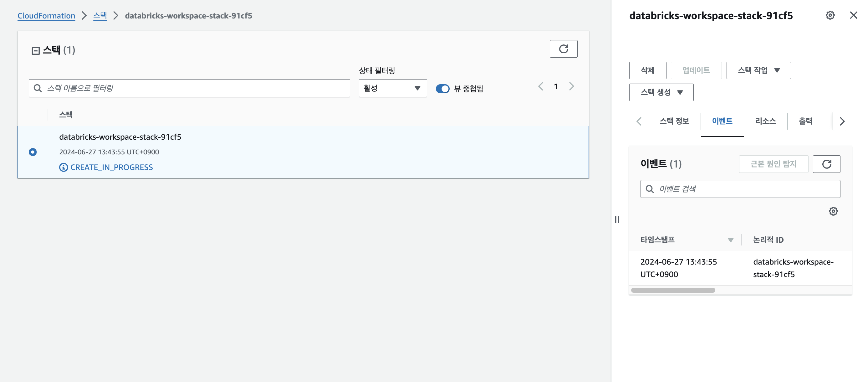Switch to the 리소스 tab
The width and height of the screenshot is (868, 382).
click(x=766, y=121)
